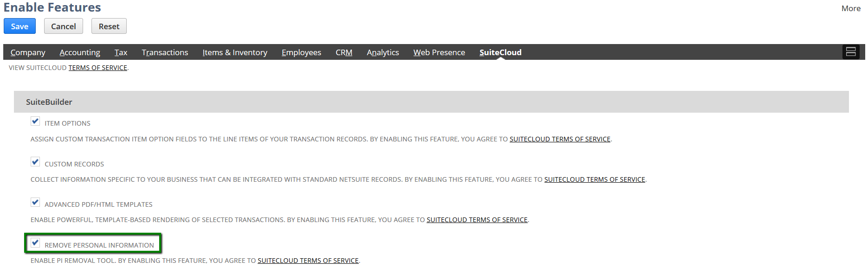Open the Analytics tab
The height and width of the screenshot is (274, 868).
click(x=383, y=52)
